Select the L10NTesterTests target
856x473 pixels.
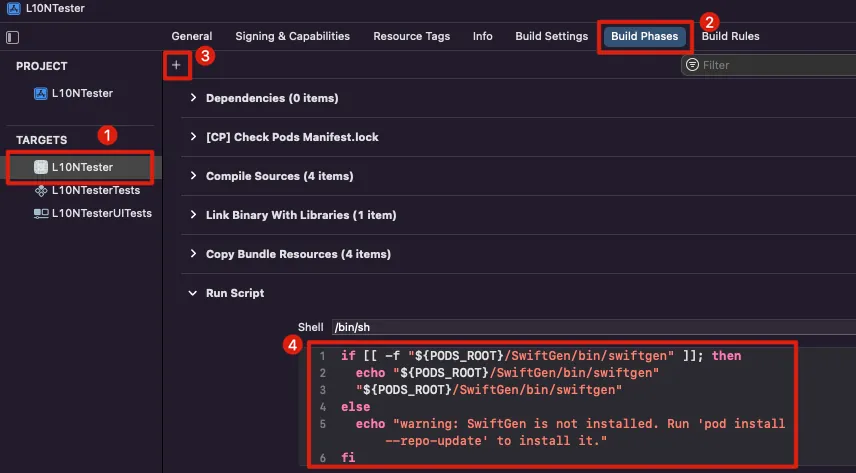pos(95,190)
